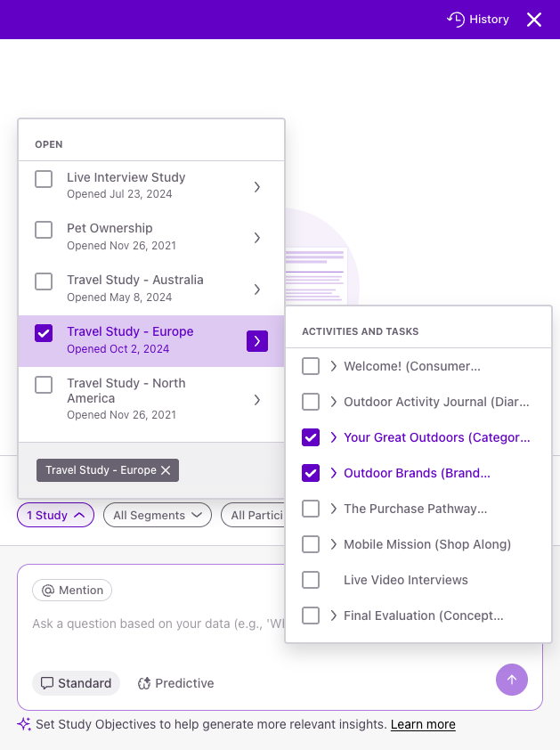Tick the Pet Ownership study checkbox
This screenshot has height=750, width=560.
[x=44, y=230]
